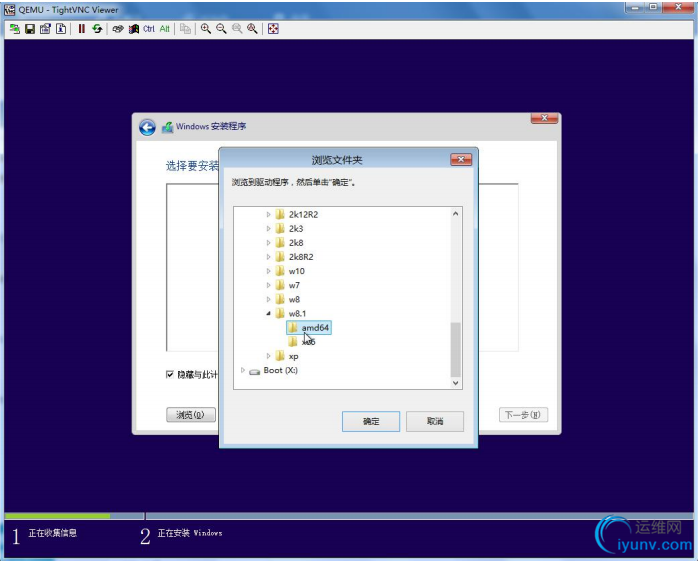698x561 pixels.
Task: Click the folder list scroll down arrow
Action: (455, 383)
